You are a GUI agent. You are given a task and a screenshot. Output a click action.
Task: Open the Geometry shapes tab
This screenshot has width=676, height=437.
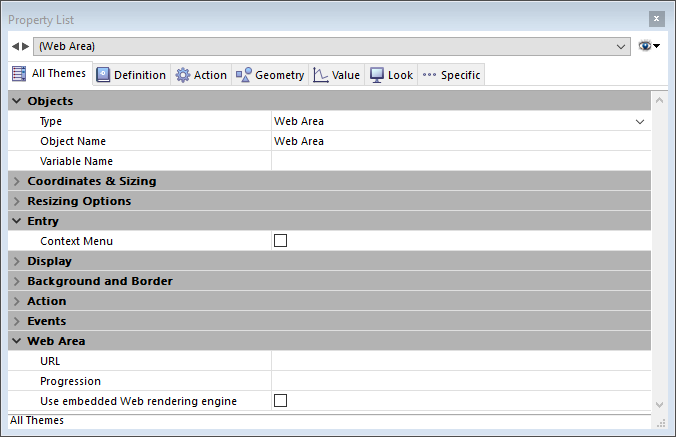coord(270,75)
